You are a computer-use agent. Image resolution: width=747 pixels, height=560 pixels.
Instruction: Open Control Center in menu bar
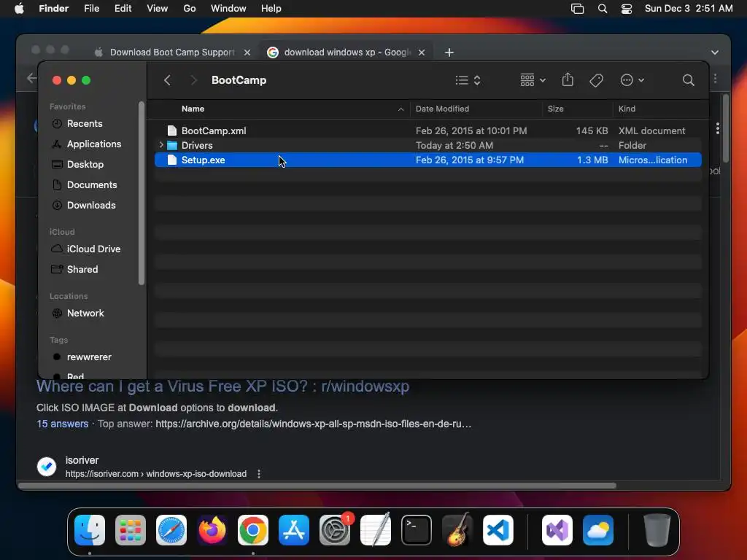pyautogui.click(x=627, y=9)
